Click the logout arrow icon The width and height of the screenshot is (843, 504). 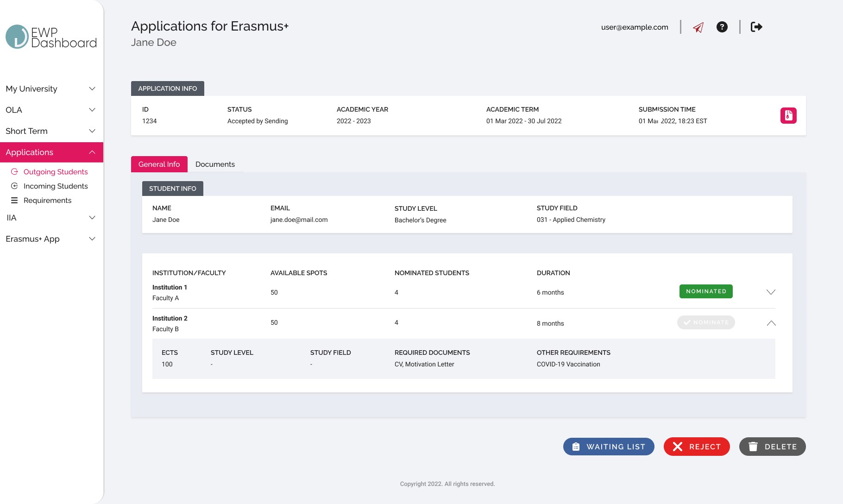tap(756, 27)
